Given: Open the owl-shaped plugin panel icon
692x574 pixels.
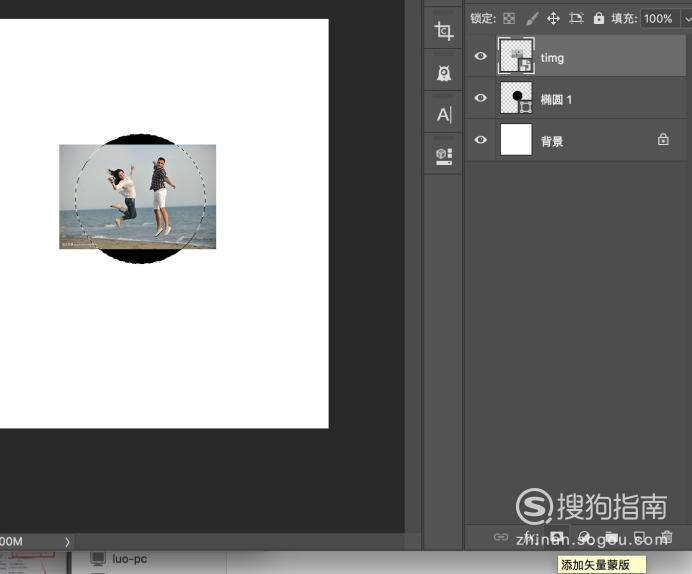Looking at the screenshot, I should 444,73.
